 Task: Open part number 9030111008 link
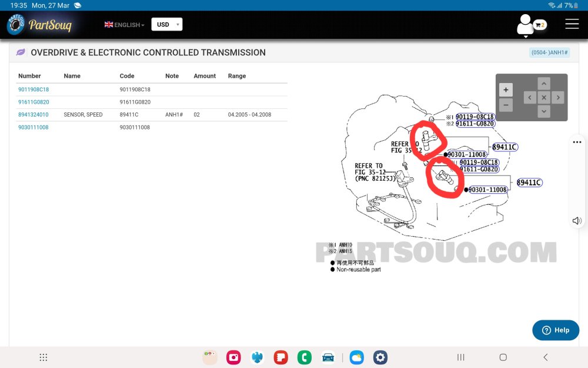click(34, 127)
